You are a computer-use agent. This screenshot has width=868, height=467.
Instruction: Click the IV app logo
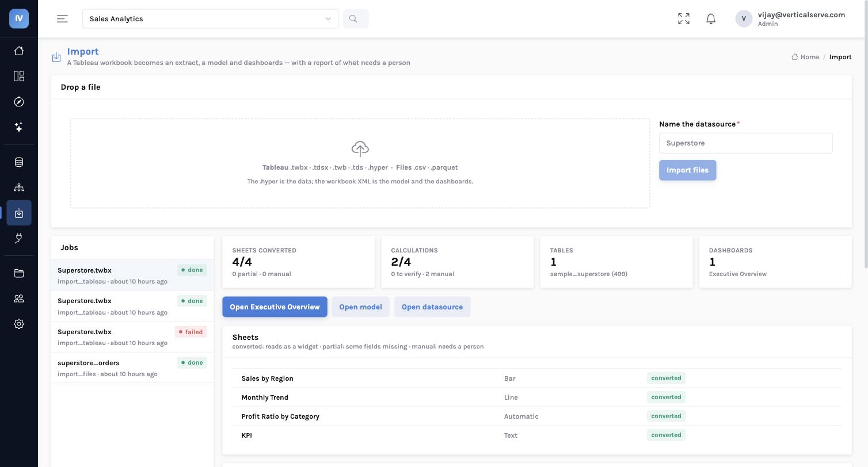point(19,19)
